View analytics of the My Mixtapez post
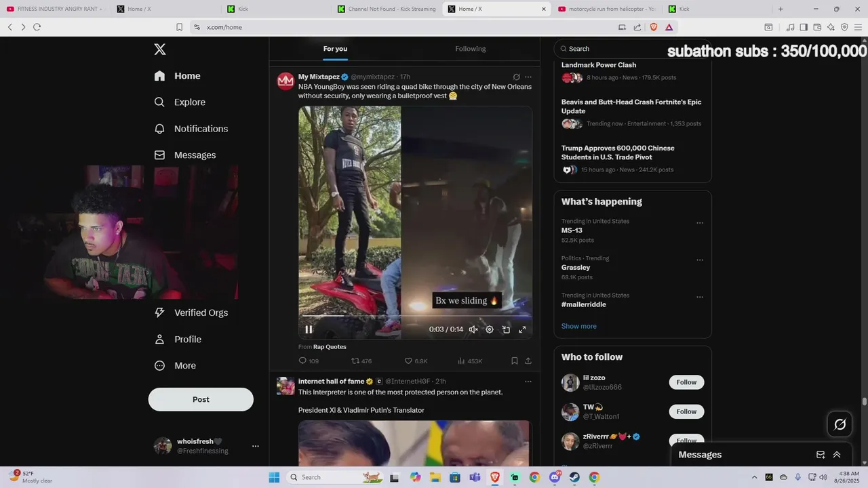The width and height of the screenshot is (868, 488). [470, 361]
